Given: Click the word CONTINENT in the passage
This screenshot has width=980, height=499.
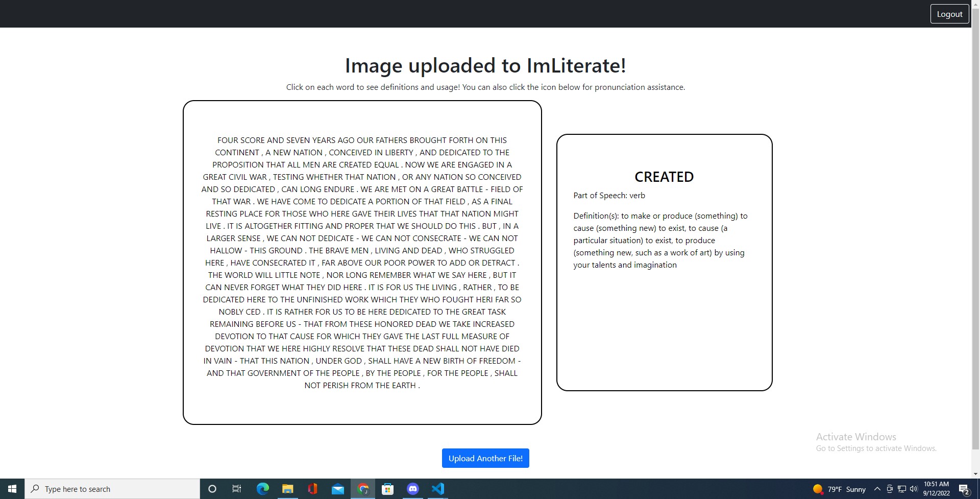Looking at the screenshot, I should (x=237, y=152).
